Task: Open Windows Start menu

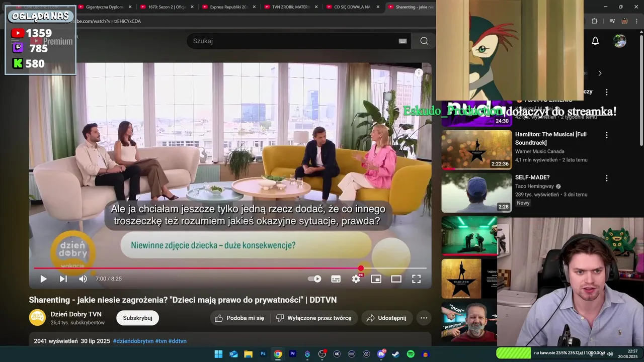Action: (x=218, y=354)
